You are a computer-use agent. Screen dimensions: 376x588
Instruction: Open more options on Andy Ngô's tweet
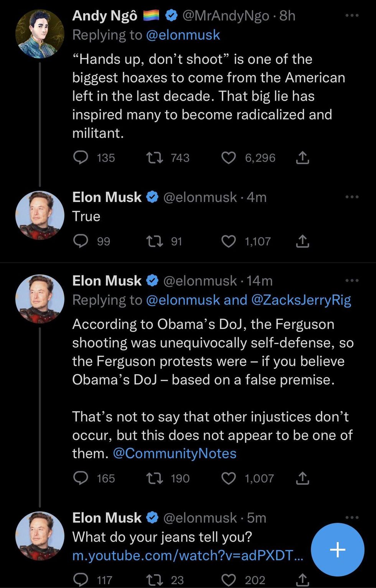(x=352, y=16)
